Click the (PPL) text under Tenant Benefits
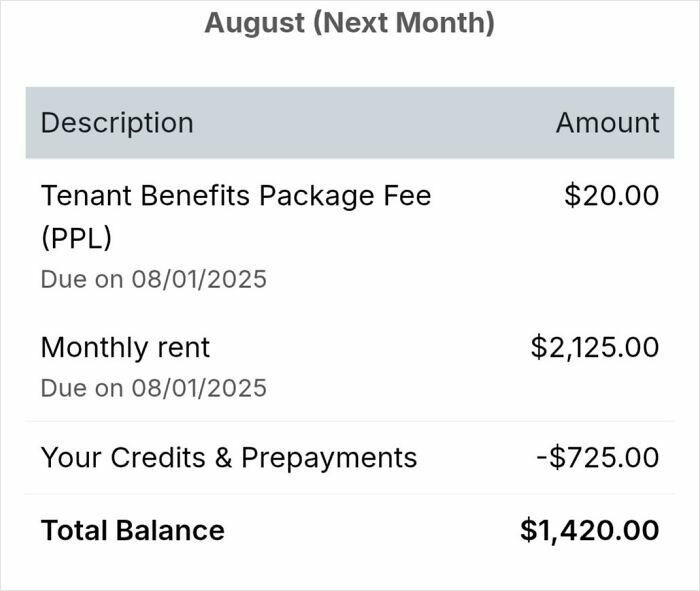 [76, 239]
